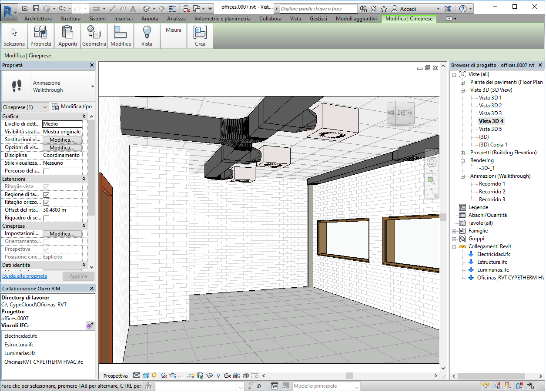The width and height of the screenshot is (546, 392).
Task: Click the visual style cube icon
Action: point(146,375)
